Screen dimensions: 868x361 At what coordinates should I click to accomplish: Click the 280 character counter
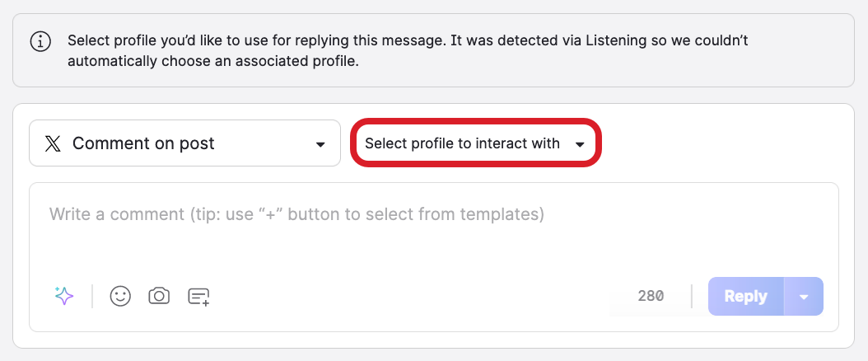click(651, 296)
